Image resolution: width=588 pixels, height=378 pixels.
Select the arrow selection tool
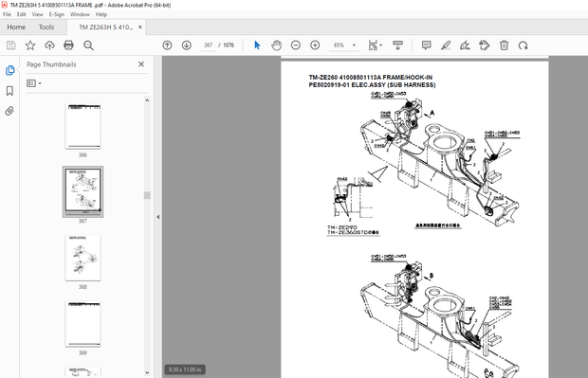[257, 45]
